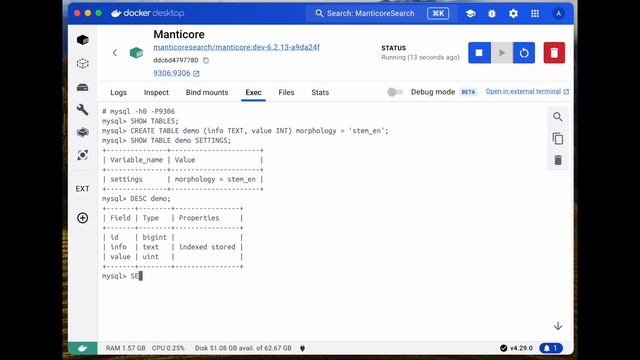Open Dev Environments sidebar icon
This screenshot has width=640, height=360.
point(82,132)
